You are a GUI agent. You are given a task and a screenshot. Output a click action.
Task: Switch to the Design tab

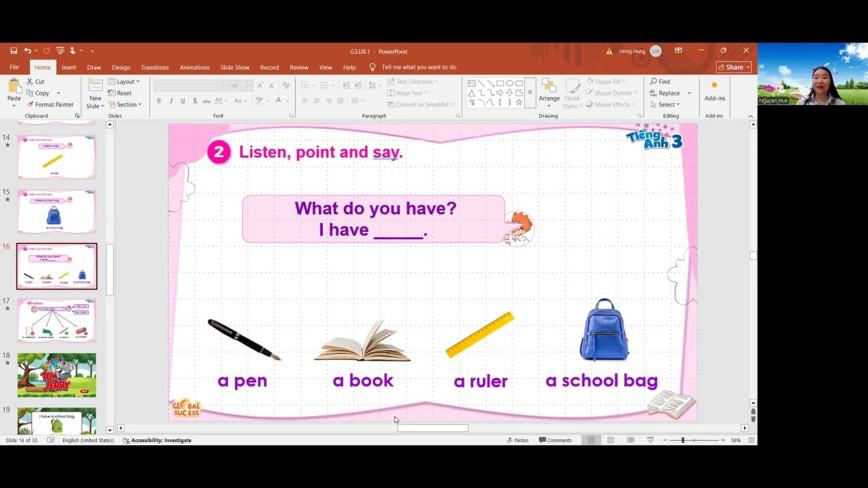tap(121, 67)
